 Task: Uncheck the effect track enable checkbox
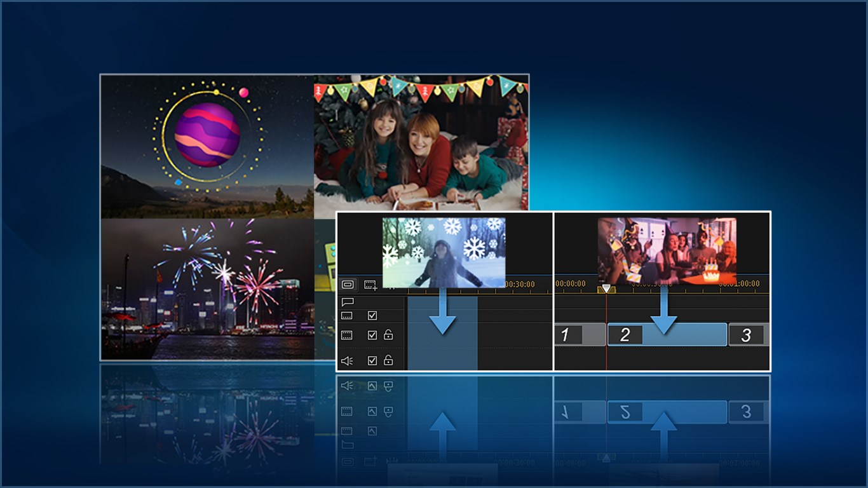(x=372, y=315)
